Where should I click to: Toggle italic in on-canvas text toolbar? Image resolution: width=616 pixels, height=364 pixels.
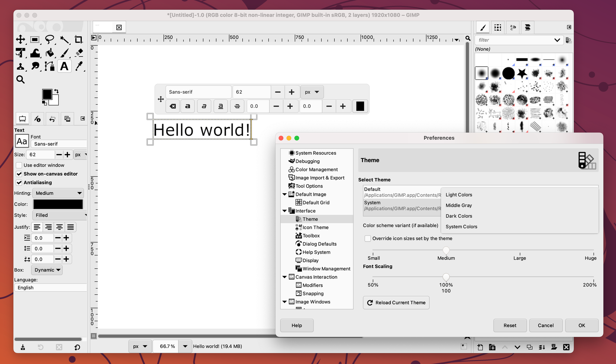point(204,106)
